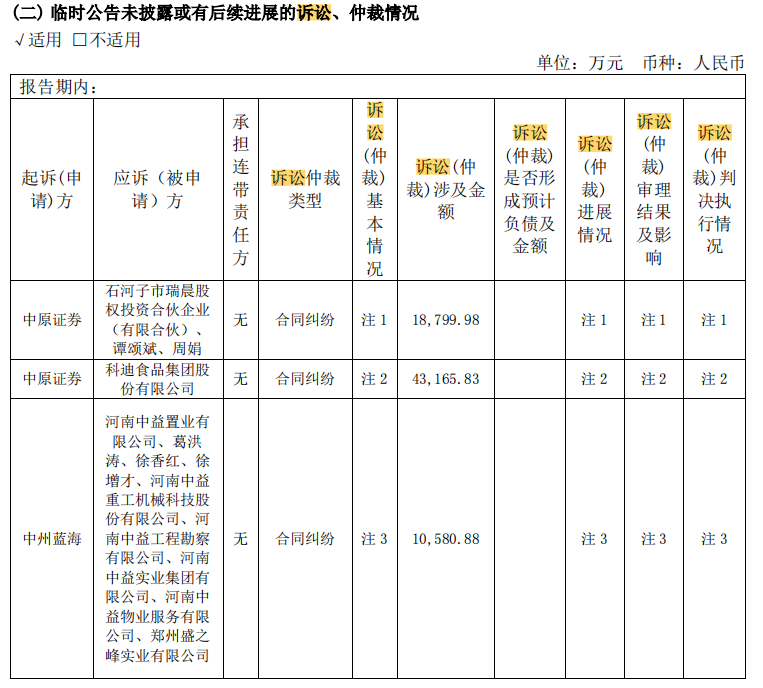Image resolution: width=763 pixels, height=688 pixels.
Task: Click the 诉讼(仲裁)基本情况 column header
Action: point(375,189)
